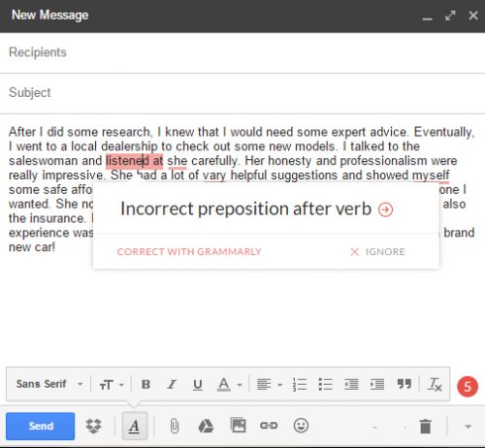
Task: Ignore the Grammarly suggestion
Action: point(377,251)
